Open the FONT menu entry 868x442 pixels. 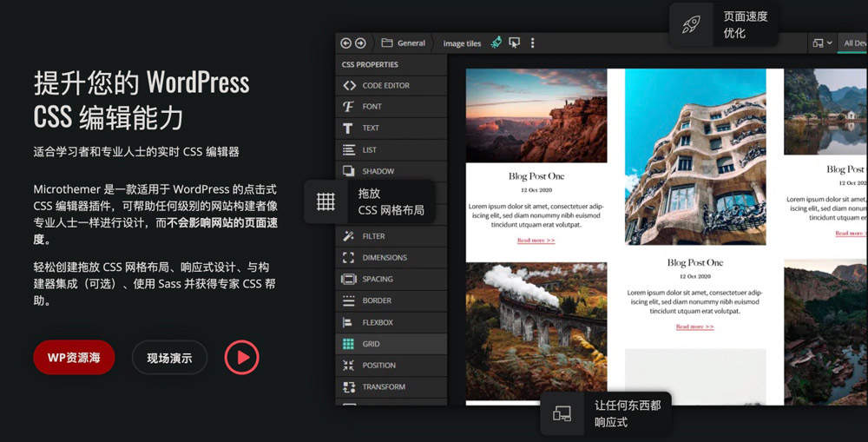[391, 106]
